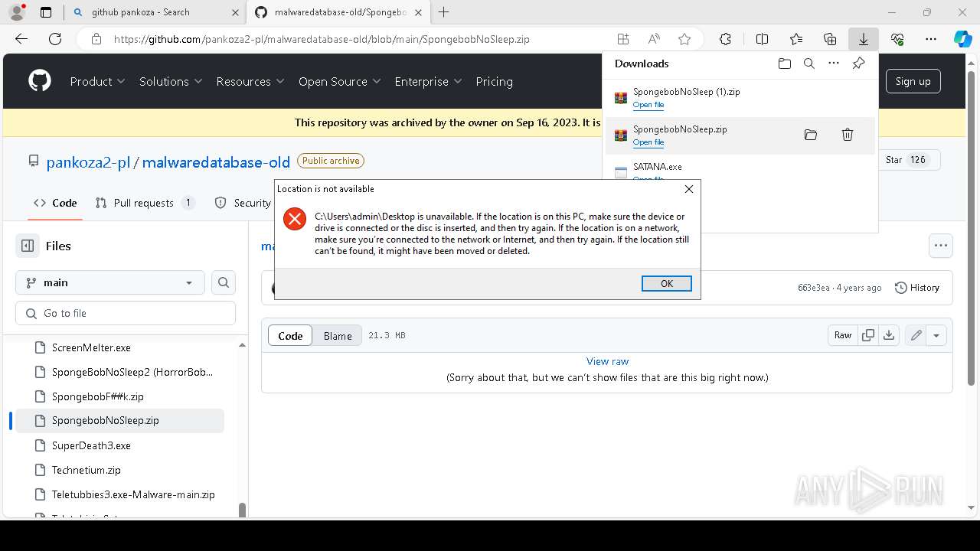The image size is (980, 551).
Task: Open the file's three-dot actions menu
Action: tap(941, 246)
